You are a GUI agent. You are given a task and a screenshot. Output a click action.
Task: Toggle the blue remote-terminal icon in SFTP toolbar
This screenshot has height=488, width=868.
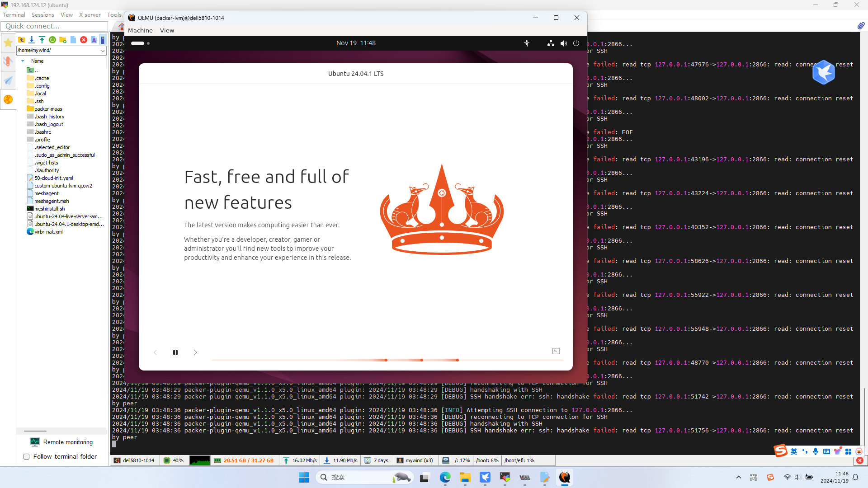[103, 40]
